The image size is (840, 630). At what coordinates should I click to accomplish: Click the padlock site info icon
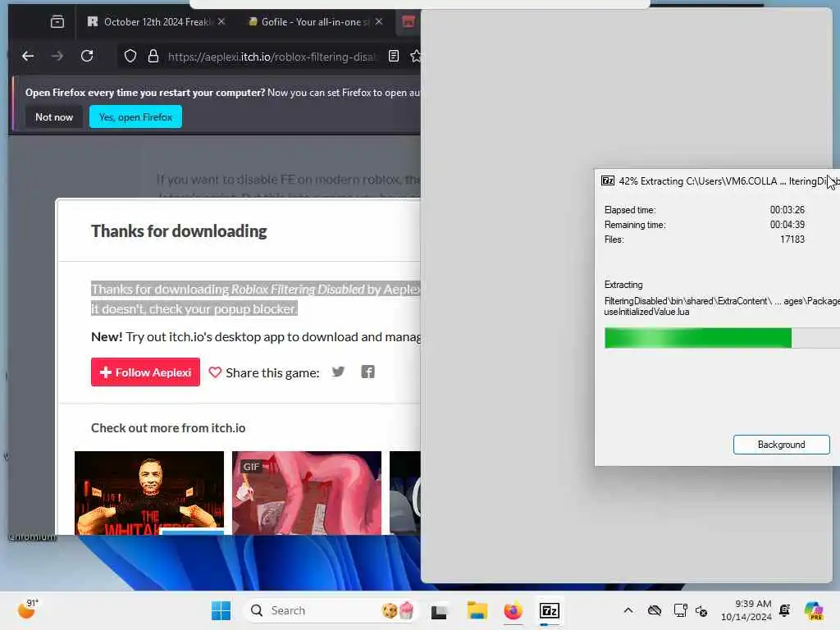click(x=153, y=57)
